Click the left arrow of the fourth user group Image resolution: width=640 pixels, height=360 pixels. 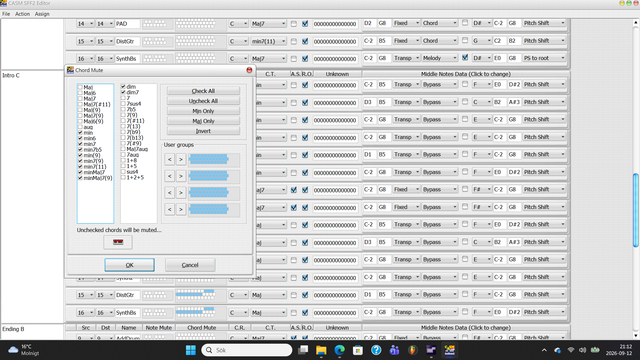tap(169, 209)
